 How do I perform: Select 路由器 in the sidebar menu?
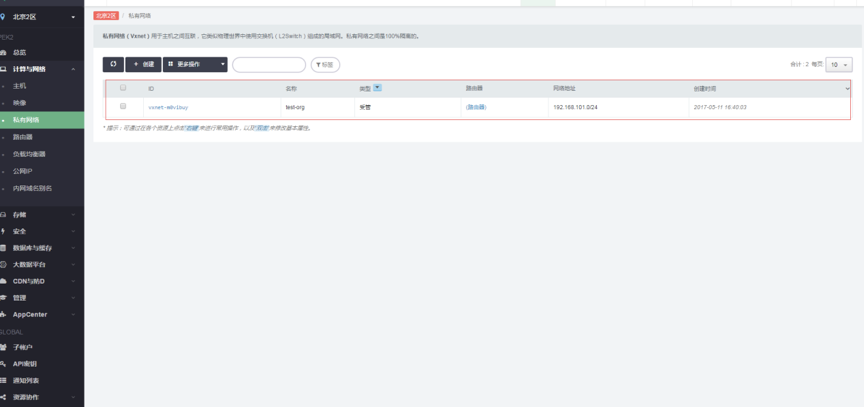[23, 137]
